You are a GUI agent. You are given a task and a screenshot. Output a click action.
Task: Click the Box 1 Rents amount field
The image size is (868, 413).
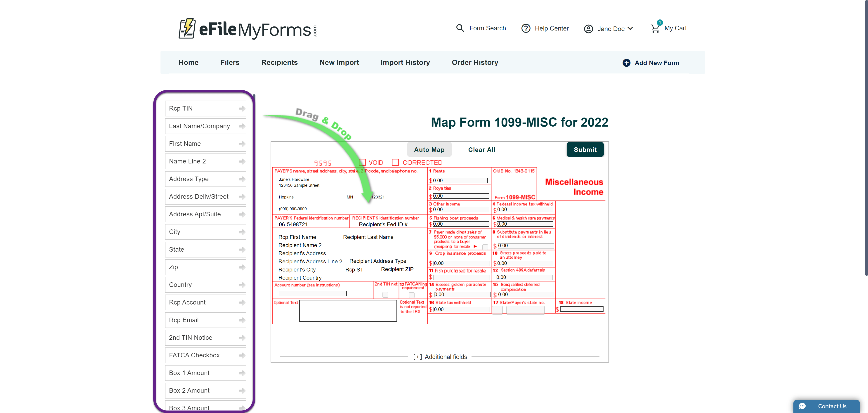pyautogui.click(x=460, y=181)
